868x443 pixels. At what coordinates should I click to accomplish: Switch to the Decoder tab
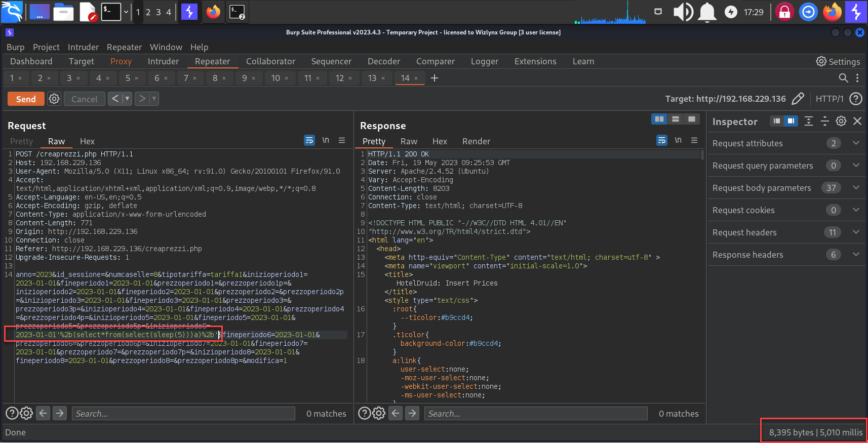384,61
